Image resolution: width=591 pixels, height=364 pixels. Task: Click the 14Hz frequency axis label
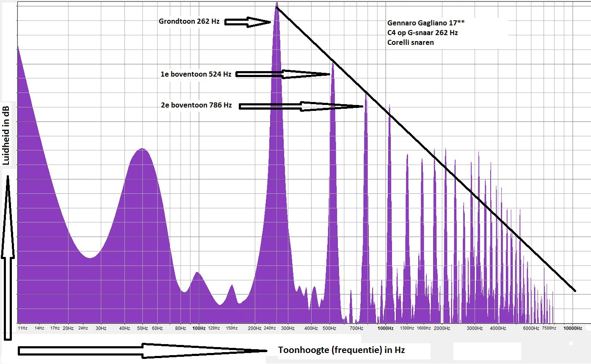point(39,328)
